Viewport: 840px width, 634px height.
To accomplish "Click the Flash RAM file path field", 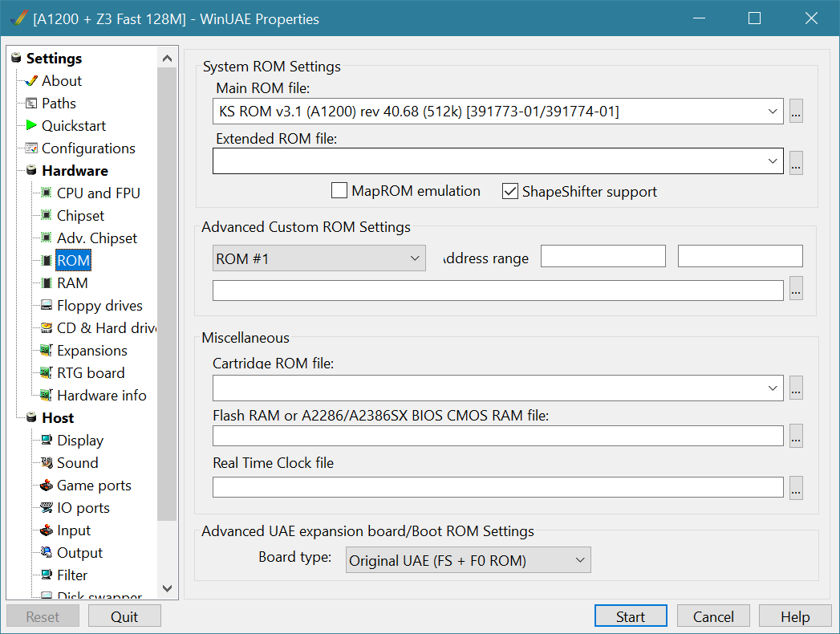I will coord(498,436).
